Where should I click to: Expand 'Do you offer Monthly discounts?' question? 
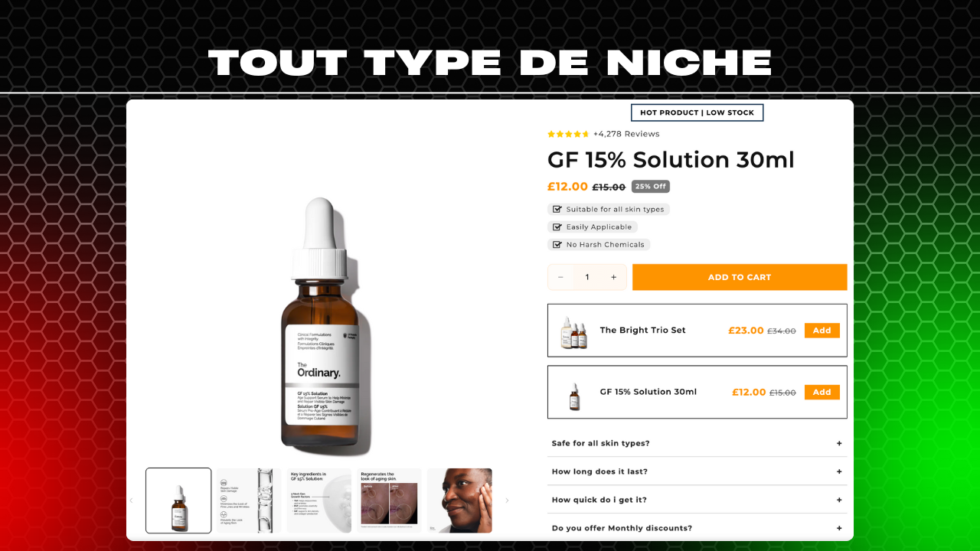(x=697, y=528)
